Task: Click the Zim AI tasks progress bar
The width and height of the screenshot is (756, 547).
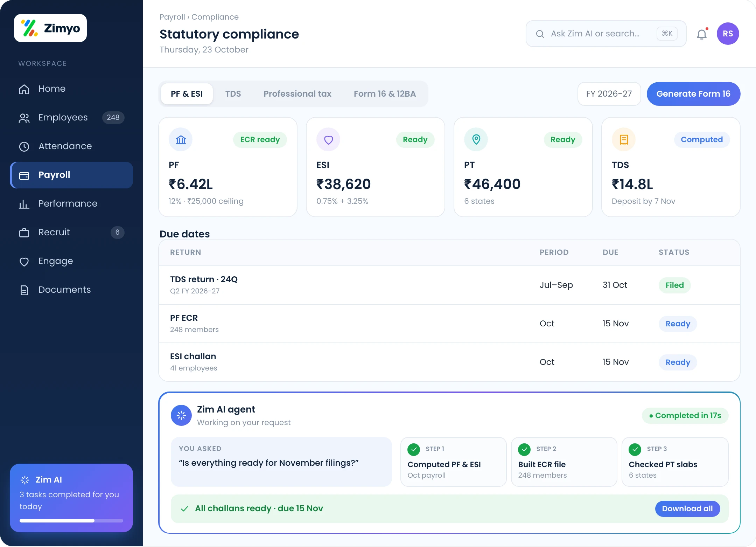Action: 71,521
